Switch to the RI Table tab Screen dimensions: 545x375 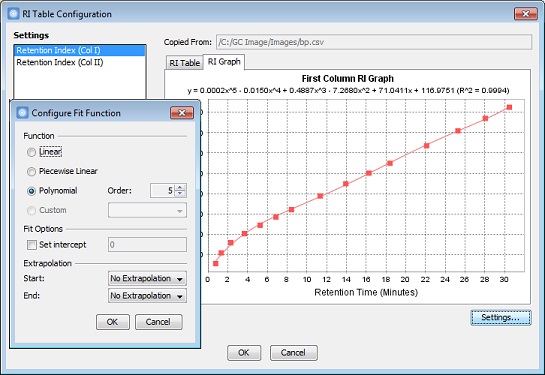(184, 63)
